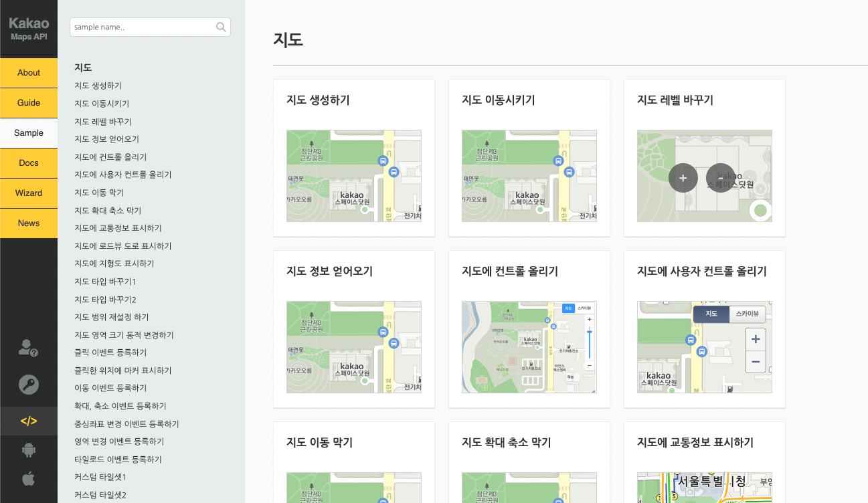Viewport: 868px width, 503px height.
Task: Open 지도 확대 축소 막기 card title
Action: point(506,443)
